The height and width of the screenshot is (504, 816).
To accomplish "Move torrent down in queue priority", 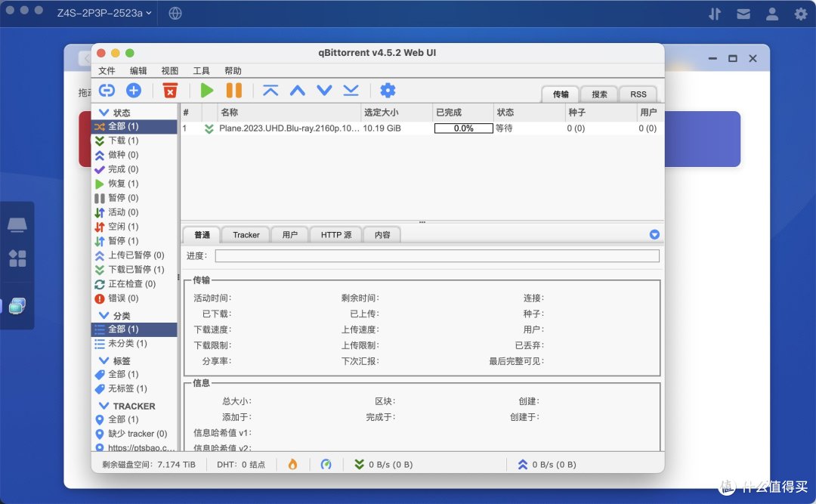I will coord(324,90).
